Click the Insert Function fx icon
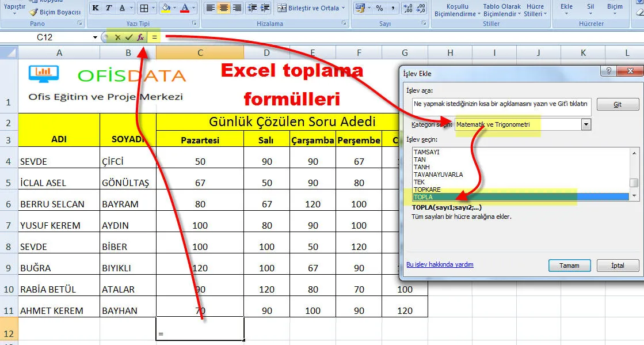 [140, 37]
